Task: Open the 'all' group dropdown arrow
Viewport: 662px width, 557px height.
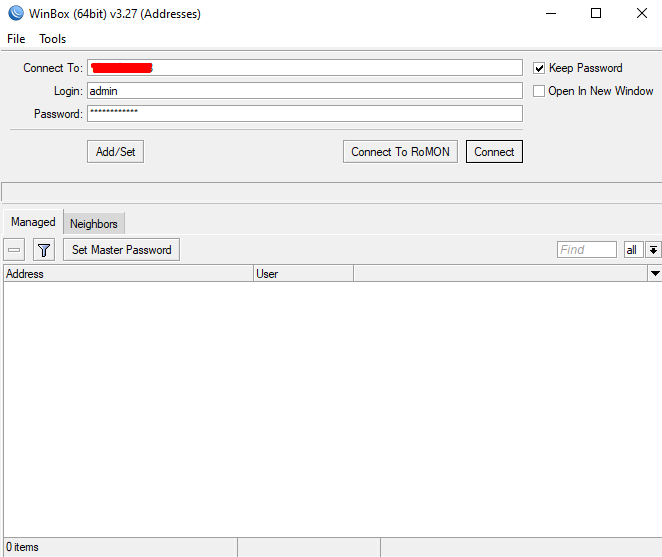Action: tap(654, 250)
